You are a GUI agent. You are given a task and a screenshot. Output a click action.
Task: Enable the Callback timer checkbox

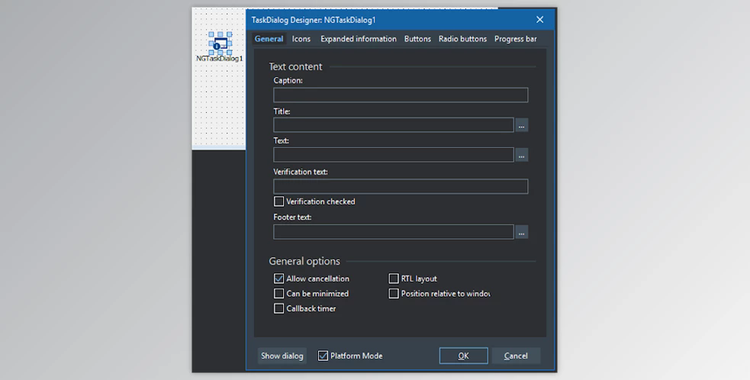click(279, 308)
